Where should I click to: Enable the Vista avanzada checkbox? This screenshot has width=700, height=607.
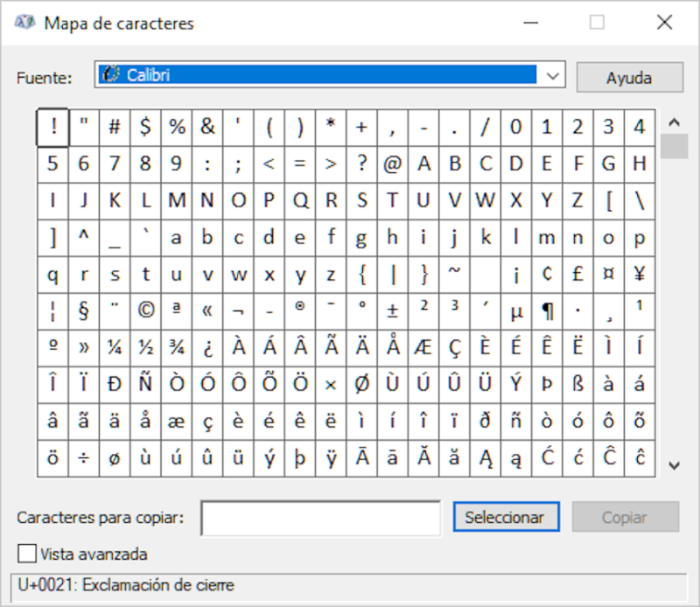[27, 554]
